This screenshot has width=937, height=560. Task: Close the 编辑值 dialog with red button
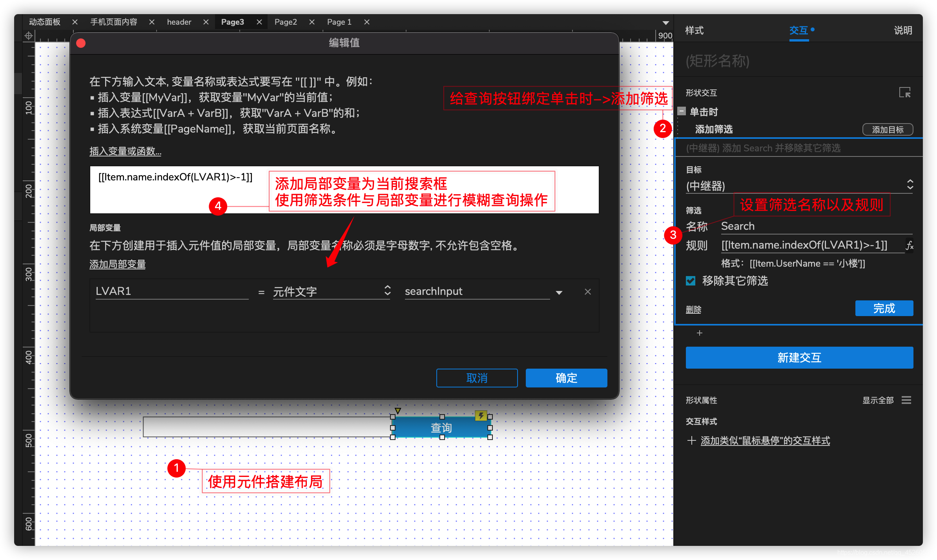tap(81, 43)
